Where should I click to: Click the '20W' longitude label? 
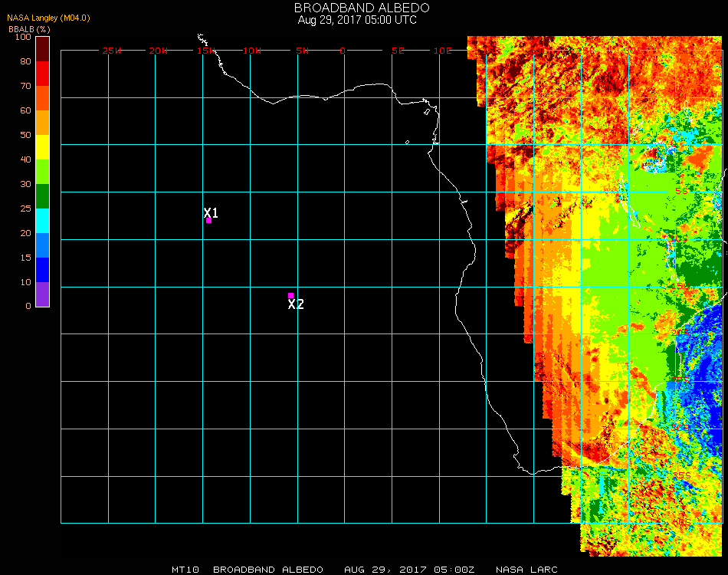pos(159,51)
